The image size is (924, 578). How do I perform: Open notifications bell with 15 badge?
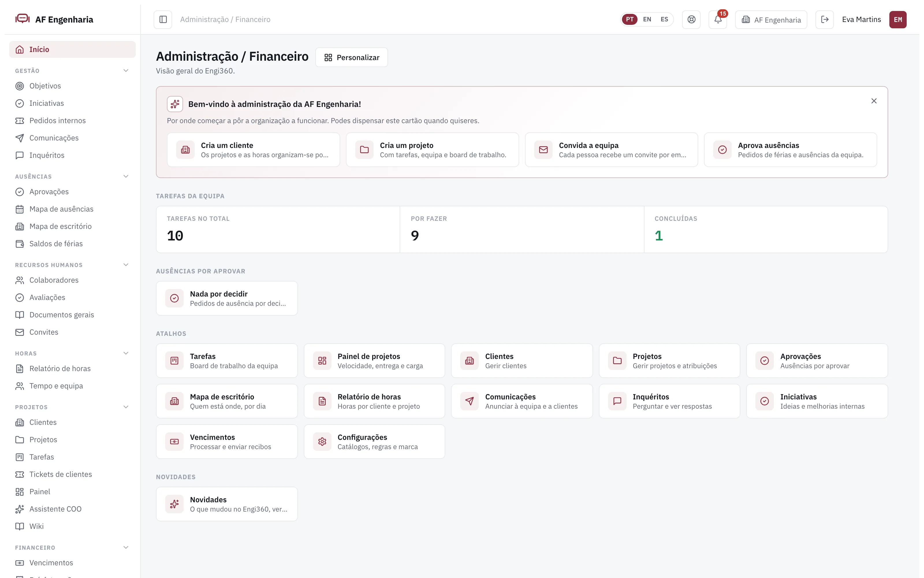718,19
